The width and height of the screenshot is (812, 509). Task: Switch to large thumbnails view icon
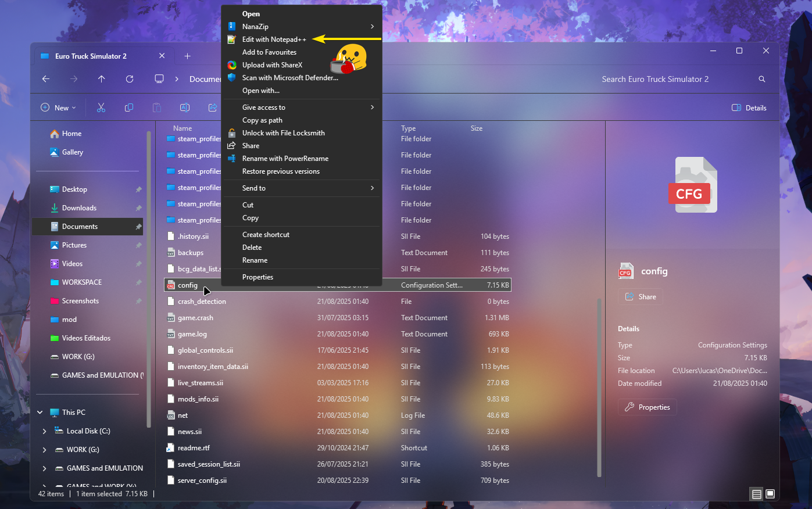[x=770, y=494]
